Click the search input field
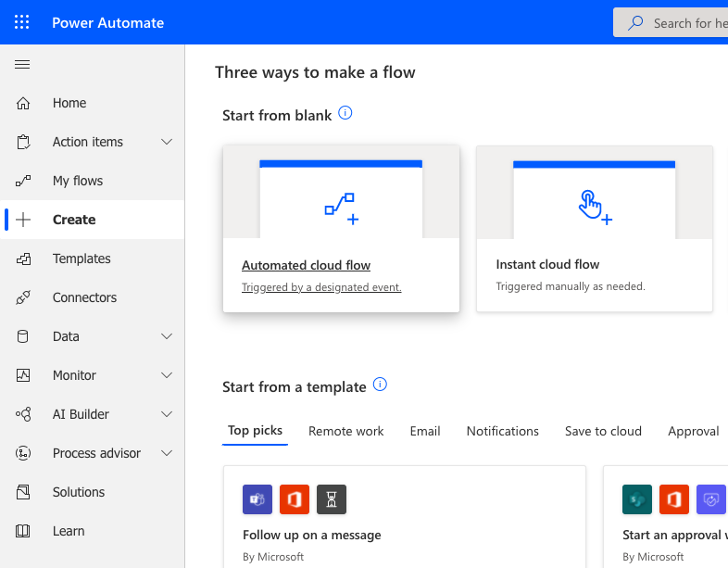The width and height of the screenshot is (728, 568). click(x=685, y=23)
